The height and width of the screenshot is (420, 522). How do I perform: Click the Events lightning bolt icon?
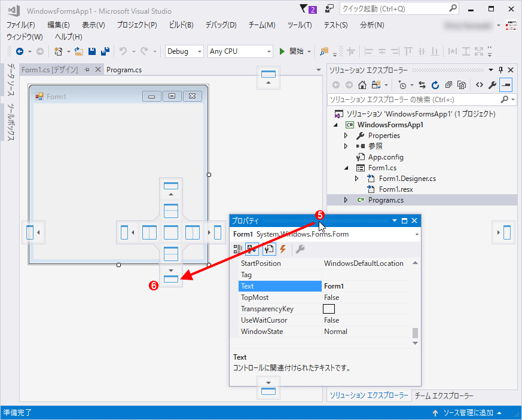coord(283,249)
